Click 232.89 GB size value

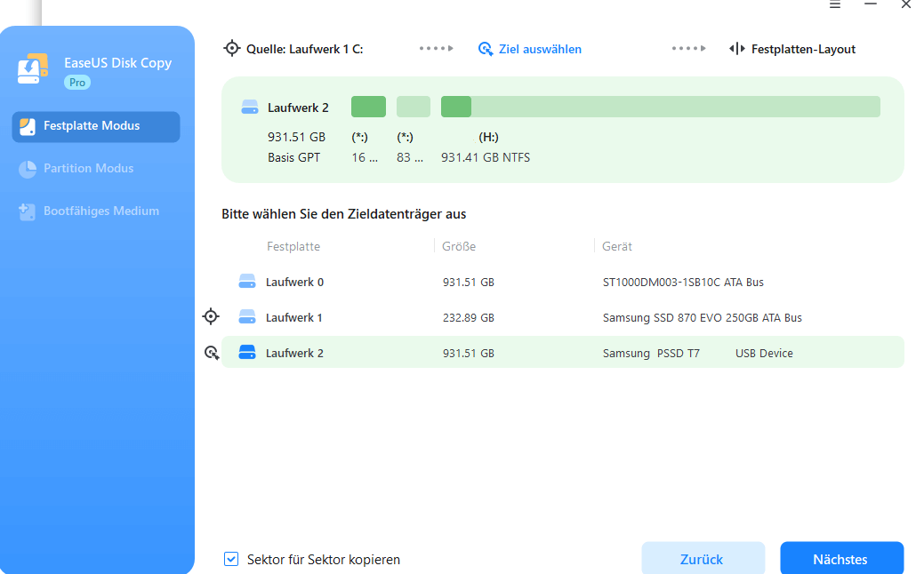(x=469, y=318)
